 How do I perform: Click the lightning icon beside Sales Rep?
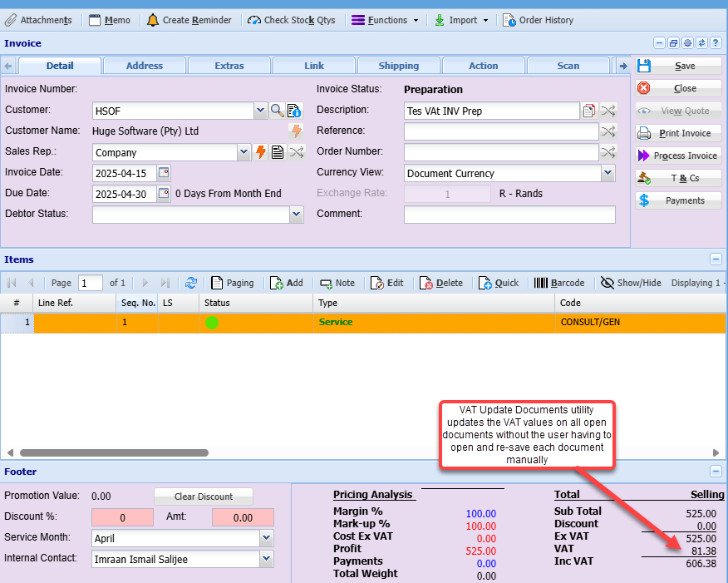click(x=261, y=152)
